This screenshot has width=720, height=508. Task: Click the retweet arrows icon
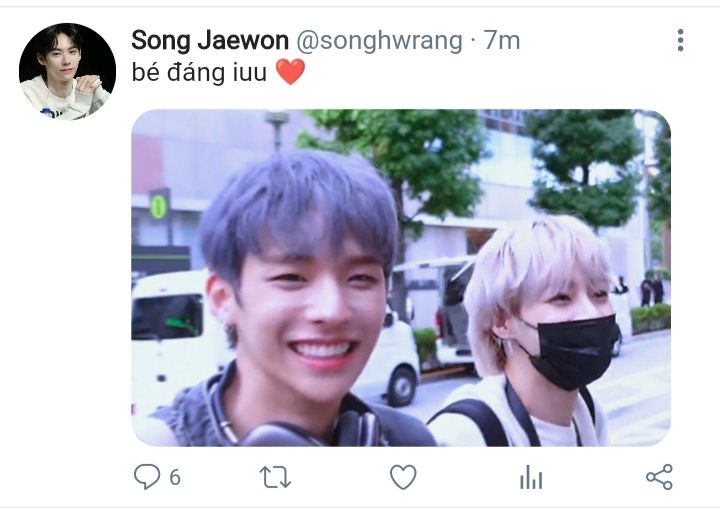click(275, 477)
